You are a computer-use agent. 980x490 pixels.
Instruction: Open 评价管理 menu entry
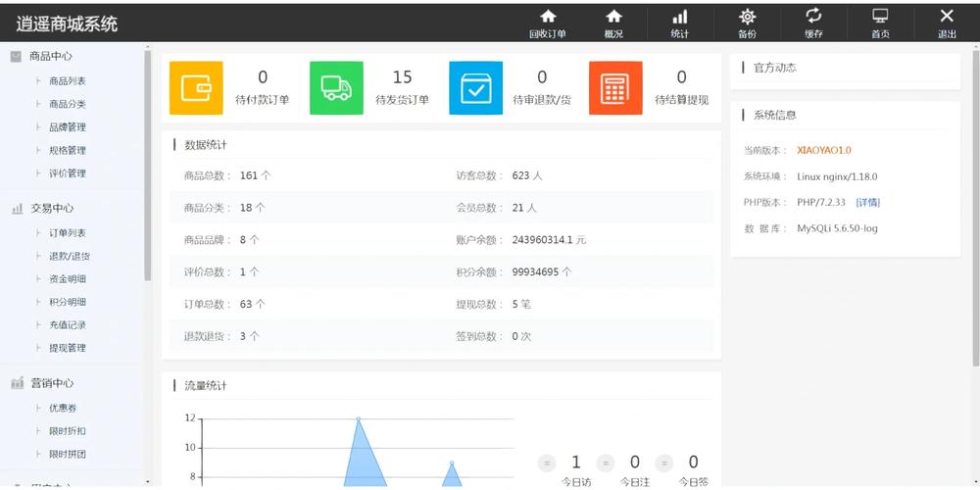click(68, 173)
